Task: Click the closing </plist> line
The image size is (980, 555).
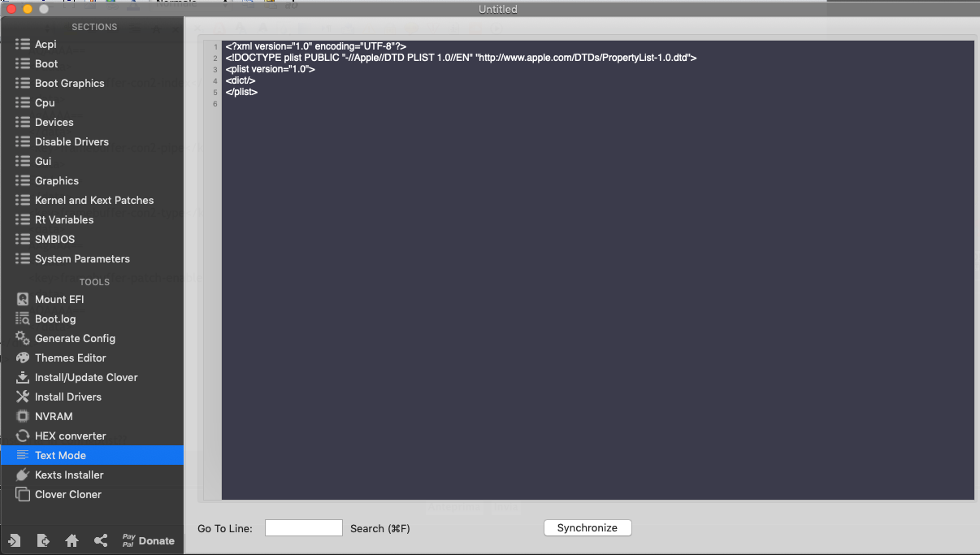Action: tap(241, 92)
